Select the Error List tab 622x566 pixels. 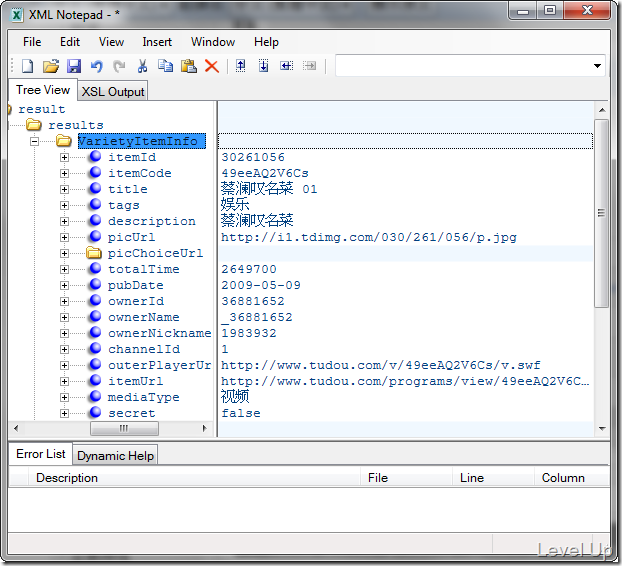click(x=40, y=454)
